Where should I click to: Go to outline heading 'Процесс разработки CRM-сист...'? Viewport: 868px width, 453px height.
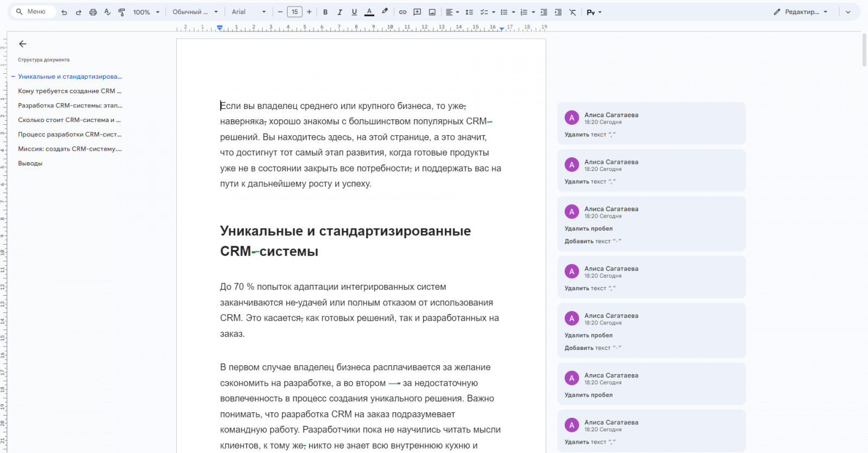point(70,135)
